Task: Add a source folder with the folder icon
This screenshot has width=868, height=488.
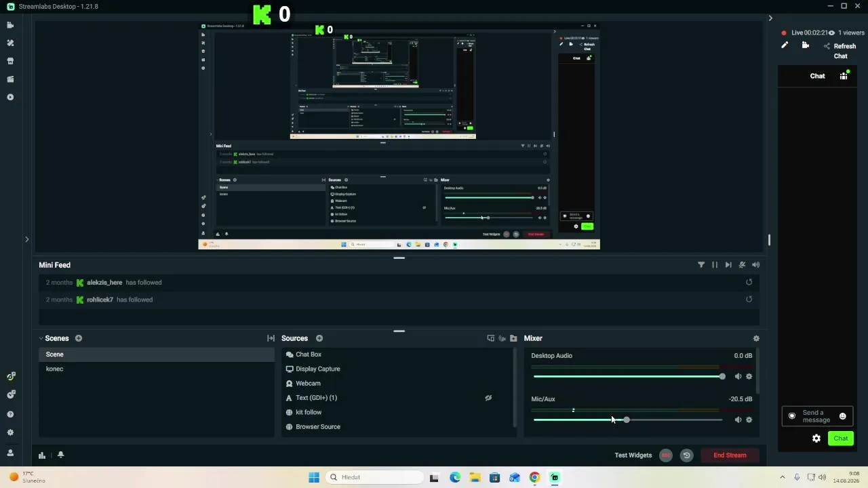Action: click(x=513, y=338)
